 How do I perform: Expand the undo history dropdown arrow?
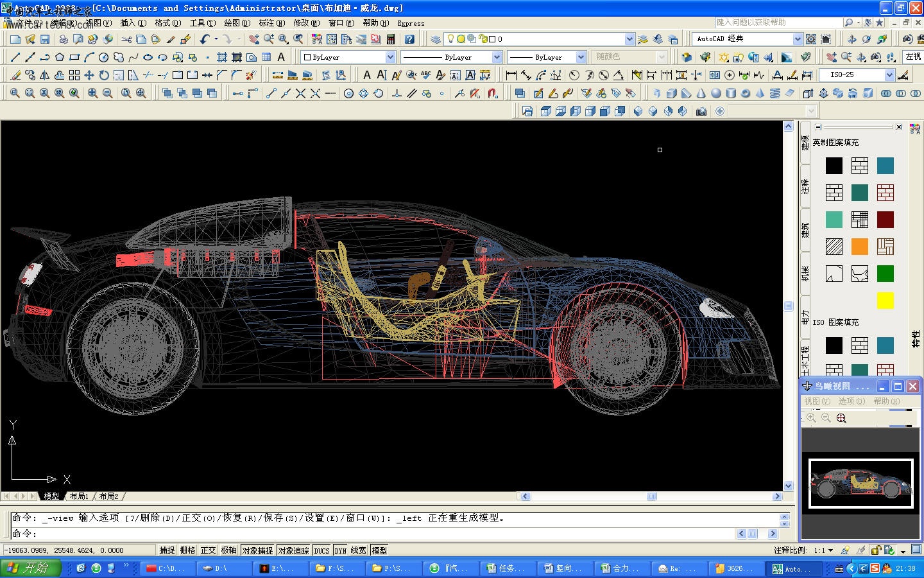pos(216,39)
